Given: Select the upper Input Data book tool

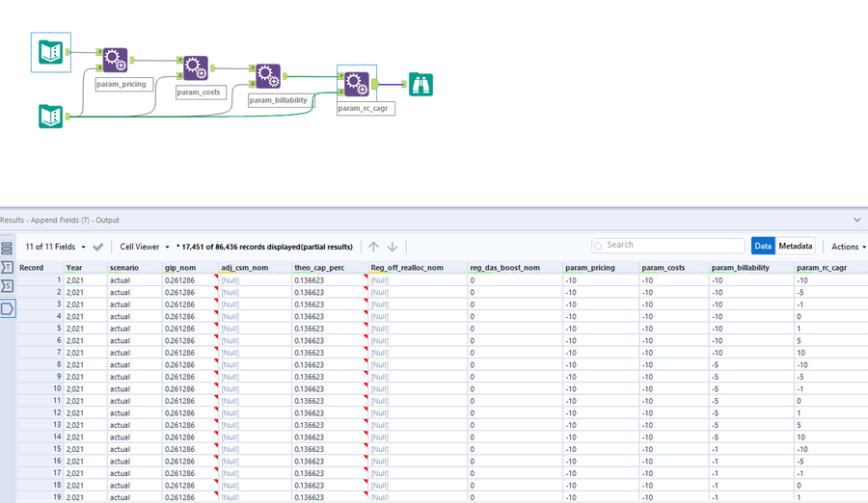Looking at the screenshot, I should click(x=50, y=52).
